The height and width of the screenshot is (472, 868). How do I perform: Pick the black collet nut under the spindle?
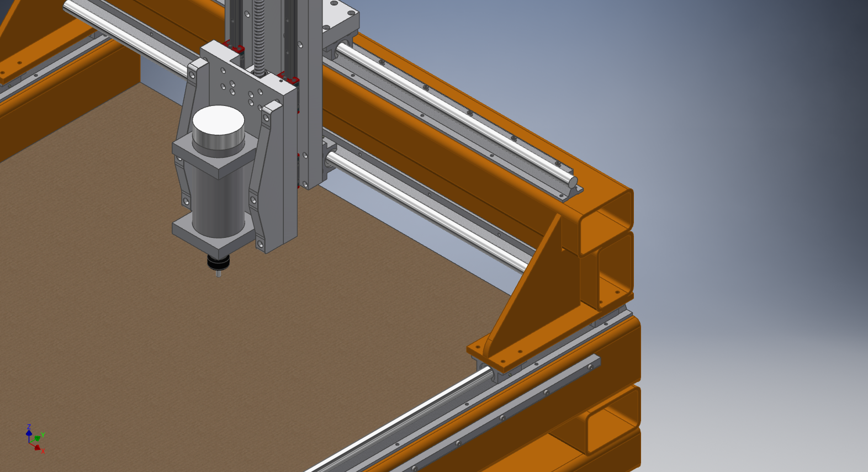218,261
